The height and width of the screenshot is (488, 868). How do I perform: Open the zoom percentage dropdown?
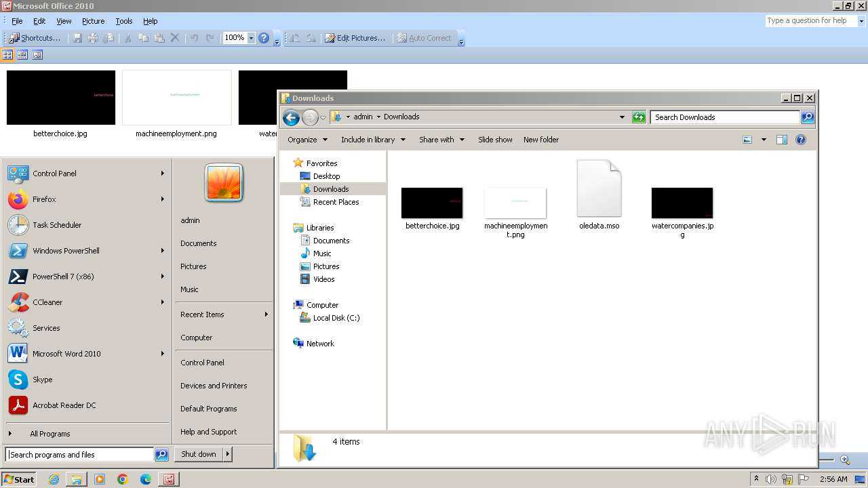click(x=251, y=38)
